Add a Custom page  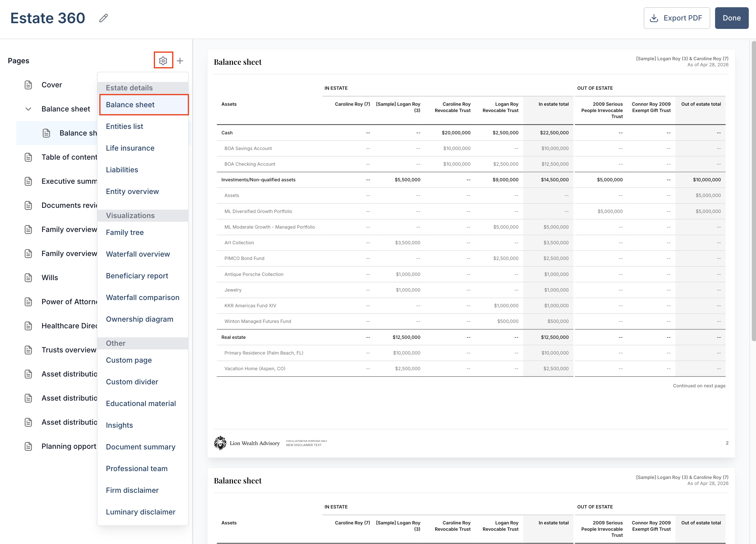pos(143,360)
